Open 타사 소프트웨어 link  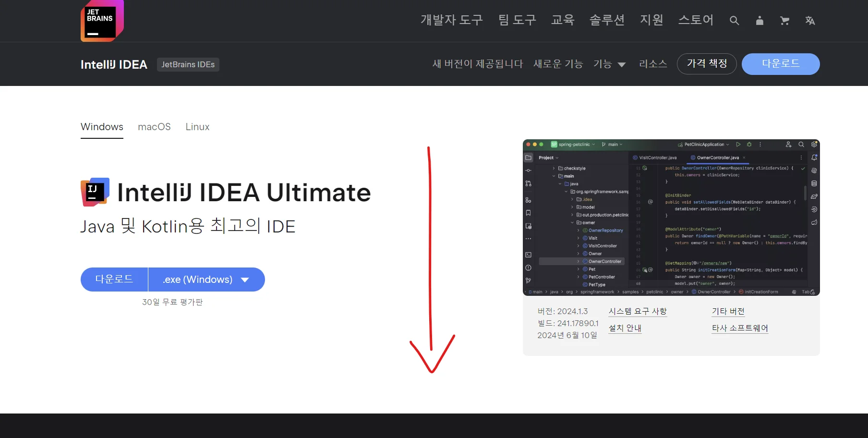740,328
